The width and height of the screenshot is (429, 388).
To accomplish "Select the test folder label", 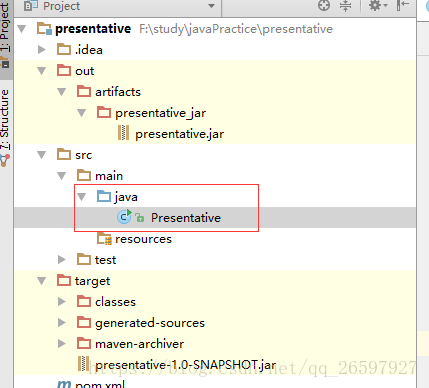I will (x=105, y=260).
